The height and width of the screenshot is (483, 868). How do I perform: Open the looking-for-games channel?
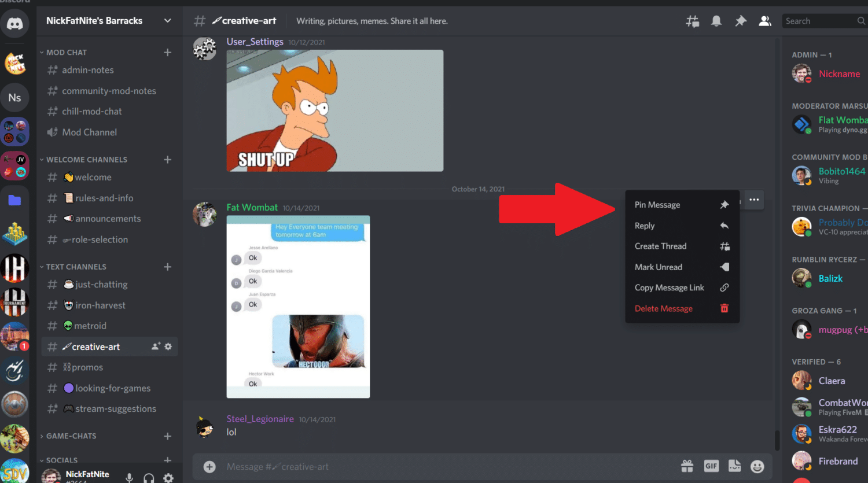(109, 388)
